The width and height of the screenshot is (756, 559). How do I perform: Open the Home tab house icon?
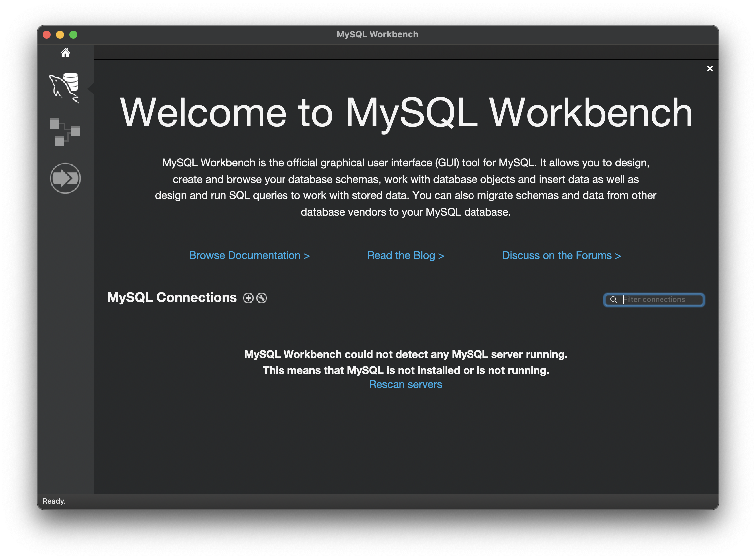(x=65, y=53)
